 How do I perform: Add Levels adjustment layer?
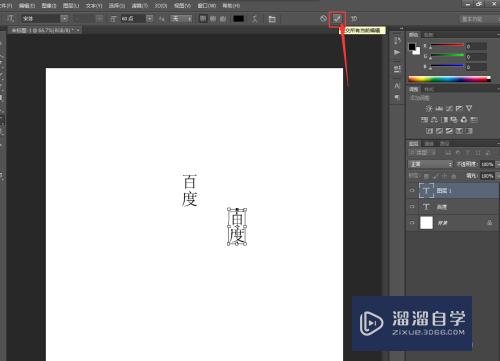point(439,108)
